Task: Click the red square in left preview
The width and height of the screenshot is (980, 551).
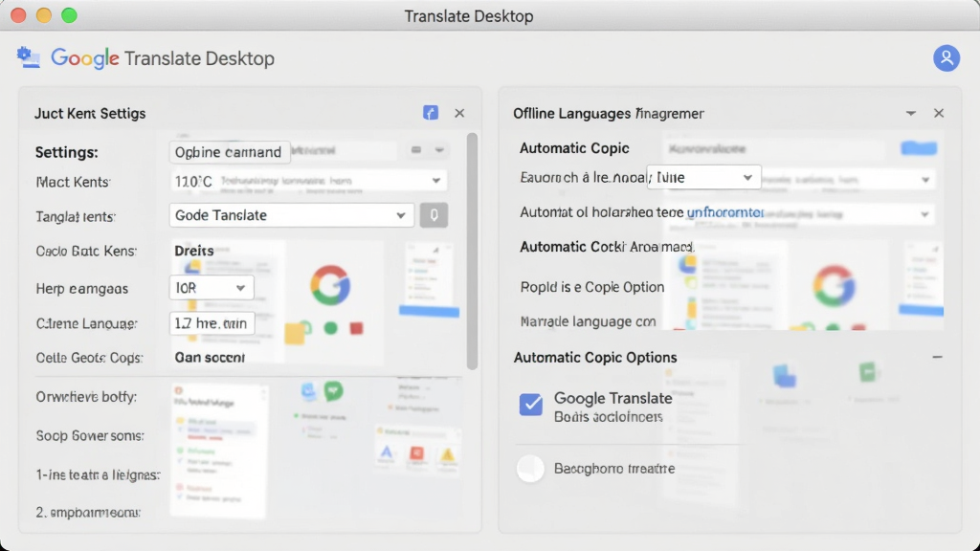Action: coord(356,328)
